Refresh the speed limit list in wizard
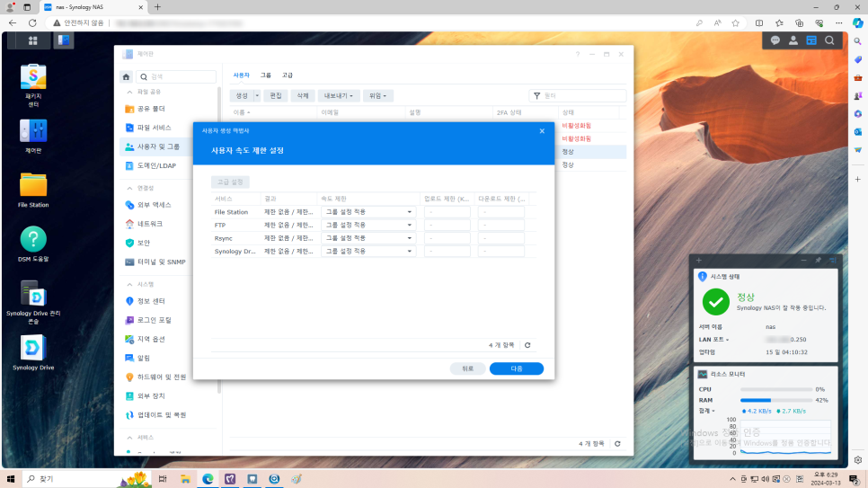 pyautogui.click(x=527, y=345)
